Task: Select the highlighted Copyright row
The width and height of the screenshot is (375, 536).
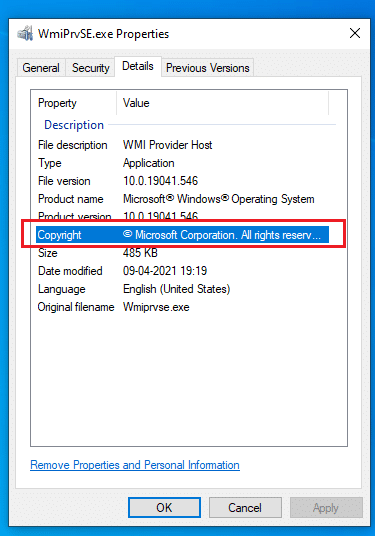Action: pyautogui.click(x=183, y=235)
